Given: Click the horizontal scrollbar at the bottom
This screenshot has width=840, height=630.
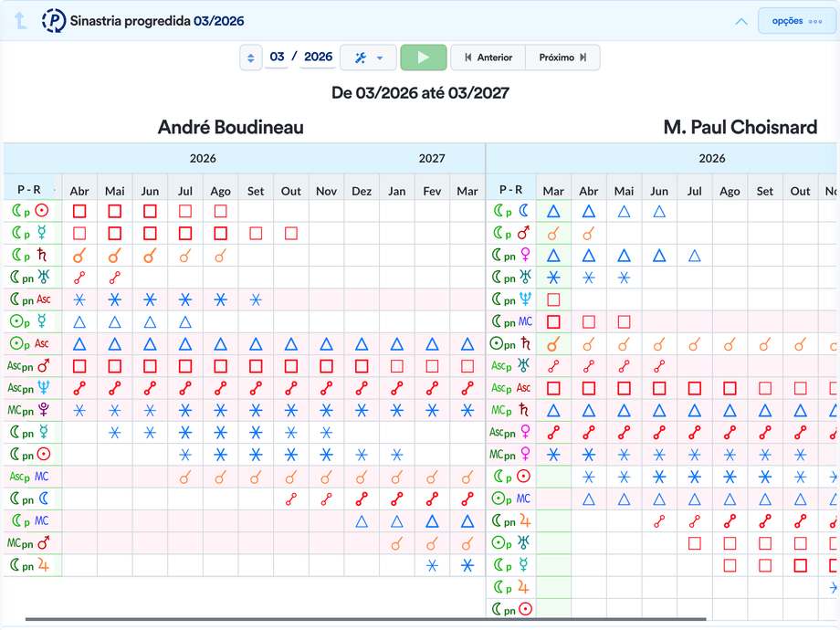Looking at the screenshot, I should pos(365,619).
